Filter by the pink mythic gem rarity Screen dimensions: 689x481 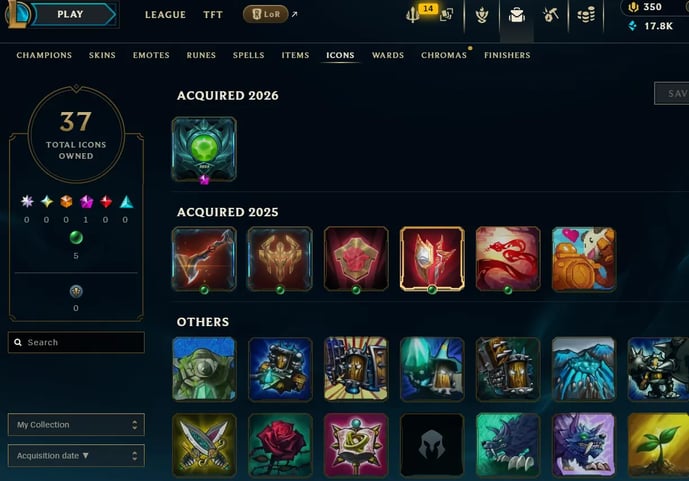86,202
